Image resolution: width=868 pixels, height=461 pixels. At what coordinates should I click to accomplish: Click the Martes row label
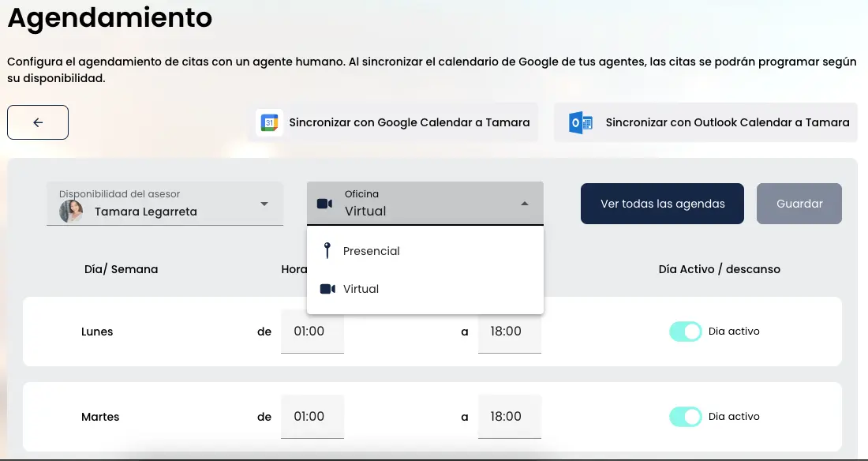pos(100,417)
